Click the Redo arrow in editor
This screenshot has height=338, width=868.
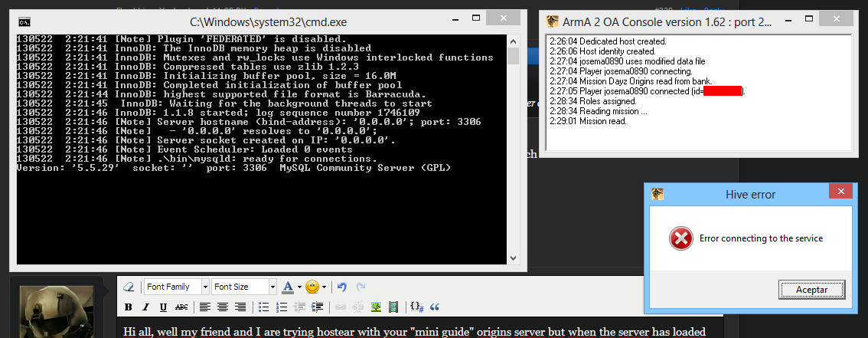(x=361, y=287)
